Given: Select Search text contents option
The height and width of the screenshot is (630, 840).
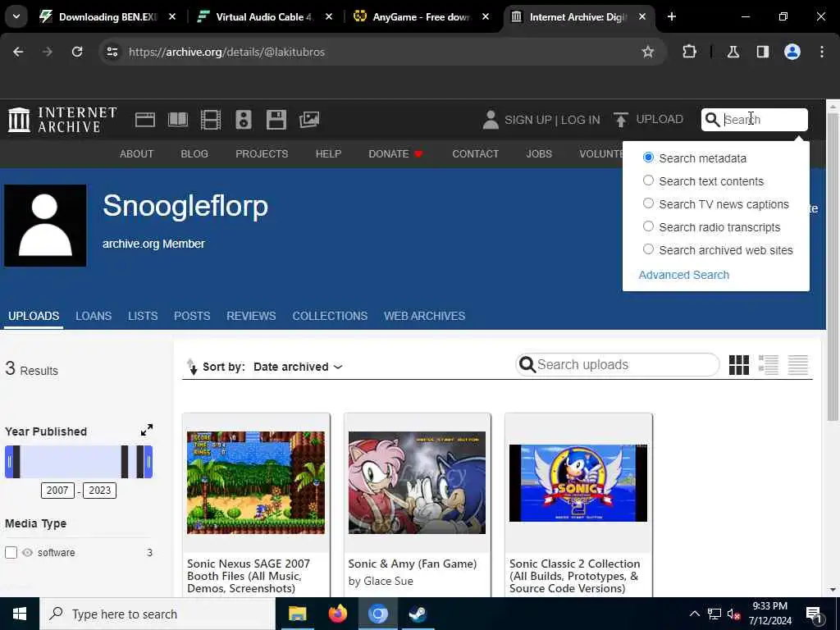Looking at the screenshot, I should click(648, 180).
